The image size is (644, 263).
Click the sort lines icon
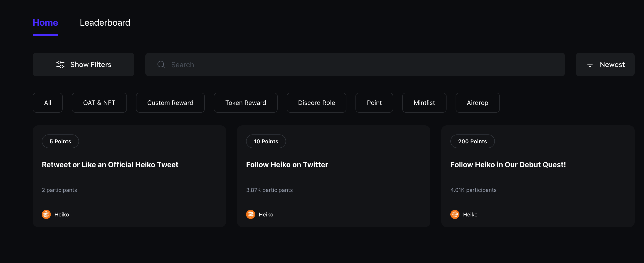tap(590, 65)
